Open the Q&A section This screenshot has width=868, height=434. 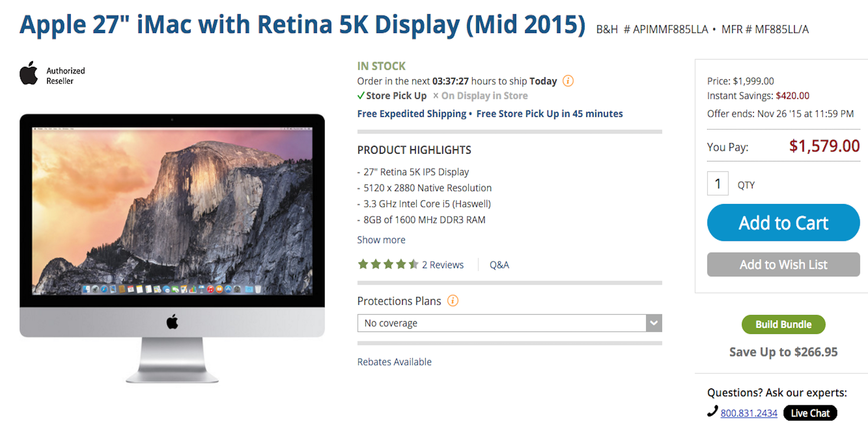(x=499, y=264)
